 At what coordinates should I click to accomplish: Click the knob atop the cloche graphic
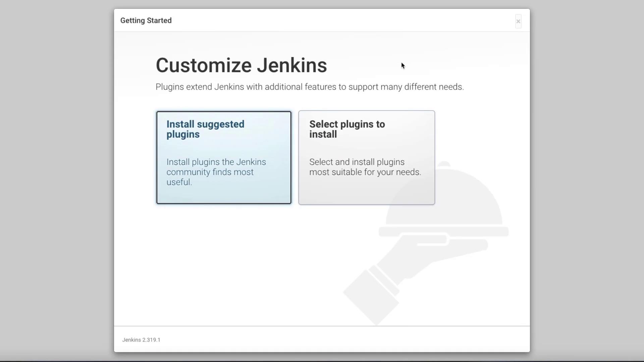[x=444, y=164]
